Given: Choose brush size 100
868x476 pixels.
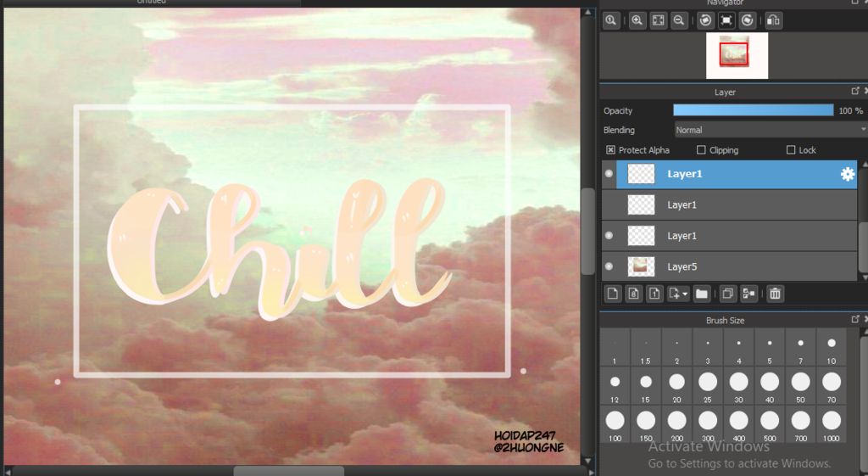Looking at the screenshot, I should [615, 425].
